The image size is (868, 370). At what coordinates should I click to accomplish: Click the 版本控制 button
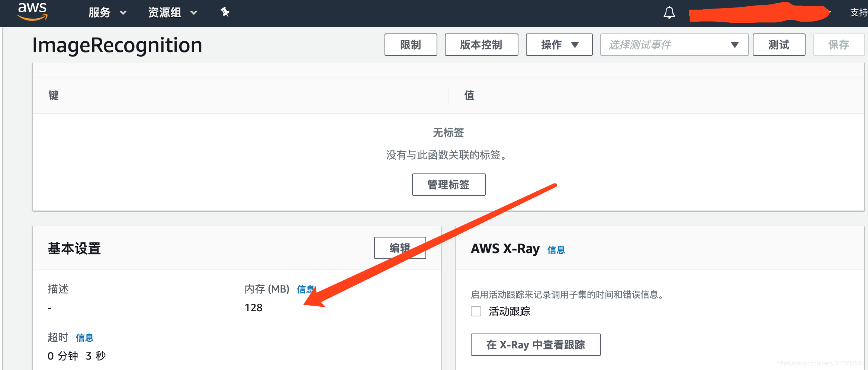[x=481, y=45]
